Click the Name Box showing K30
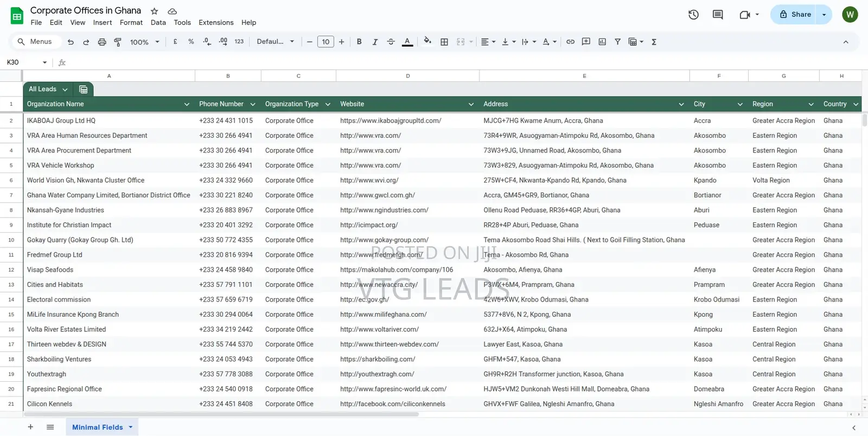This screenshot has width=868, height=436. (26, 62)
